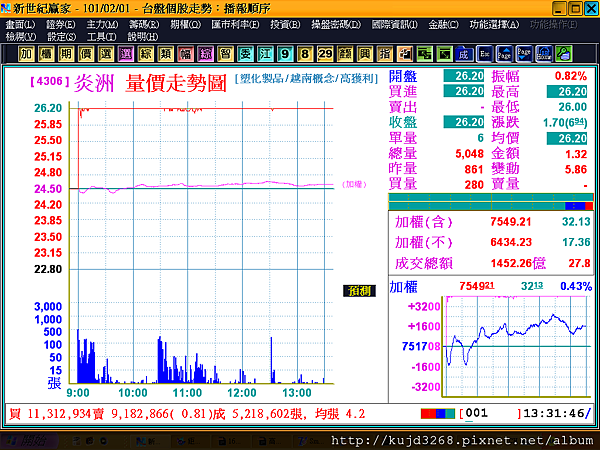Open the 籌碼(R) menu
Image resolution: width=600 pixels, height=450 pixels.
point(143,25)
